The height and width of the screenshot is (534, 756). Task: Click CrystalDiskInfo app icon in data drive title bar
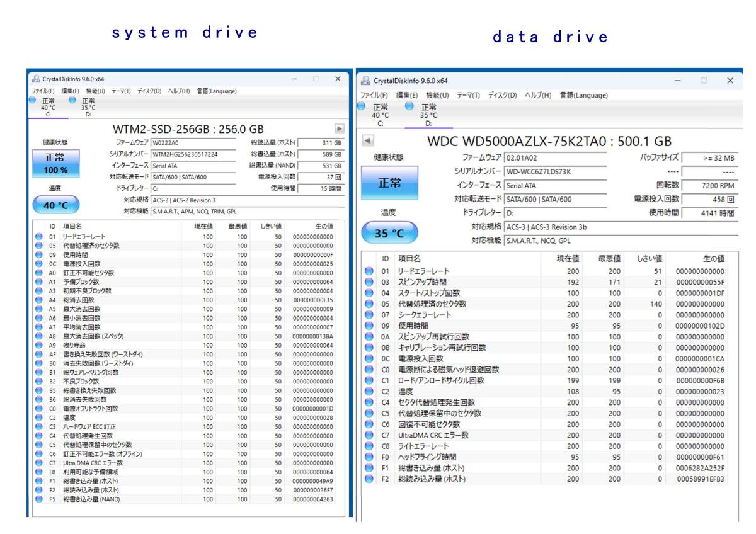click(366, 81)
